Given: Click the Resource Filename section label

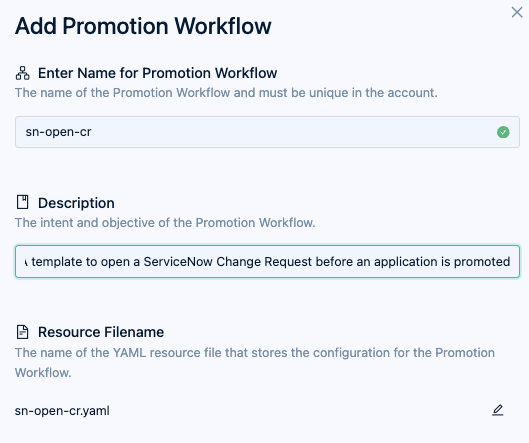Looking at the screenshot, I should 101,332.
